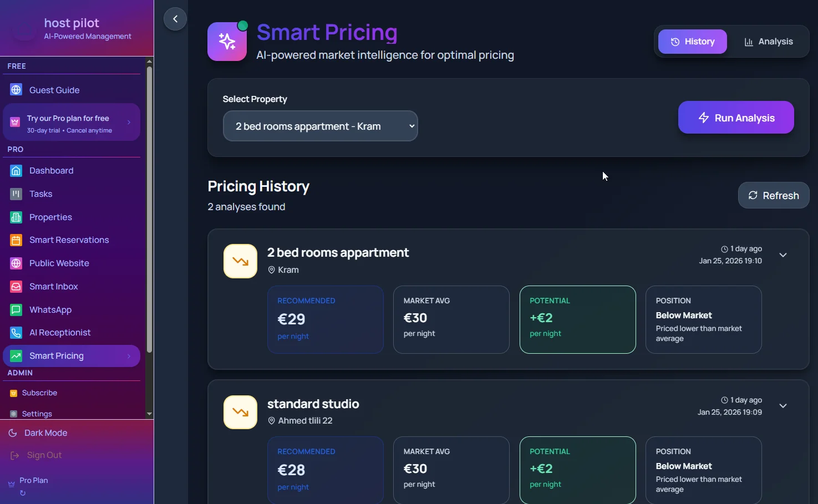Open the AI Receptionist section
Screen dimensions: 818x504
point(60,332)
